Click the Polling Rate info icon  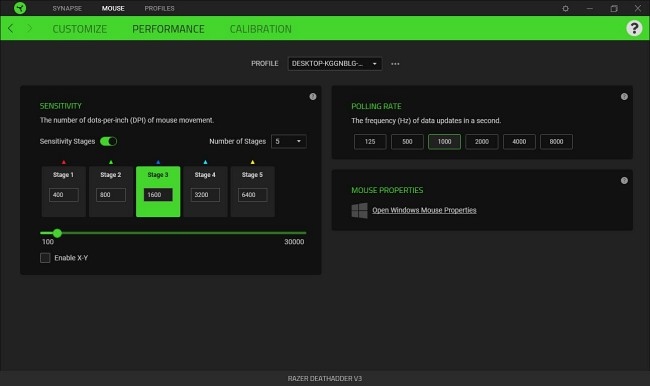[624, 97]
